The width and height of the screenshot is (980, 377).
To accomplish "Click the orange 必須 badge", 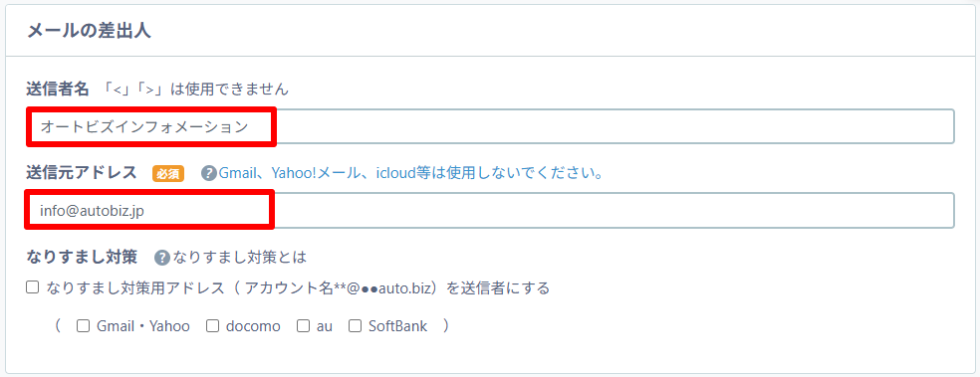I will click(168, 174).
